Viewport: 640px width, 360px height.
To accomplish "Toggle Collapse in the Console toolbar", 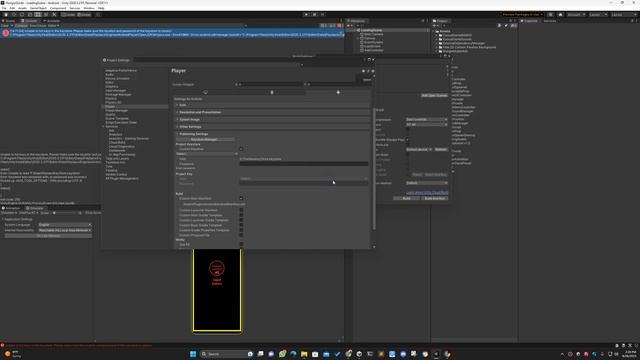I will click(21, 26).
